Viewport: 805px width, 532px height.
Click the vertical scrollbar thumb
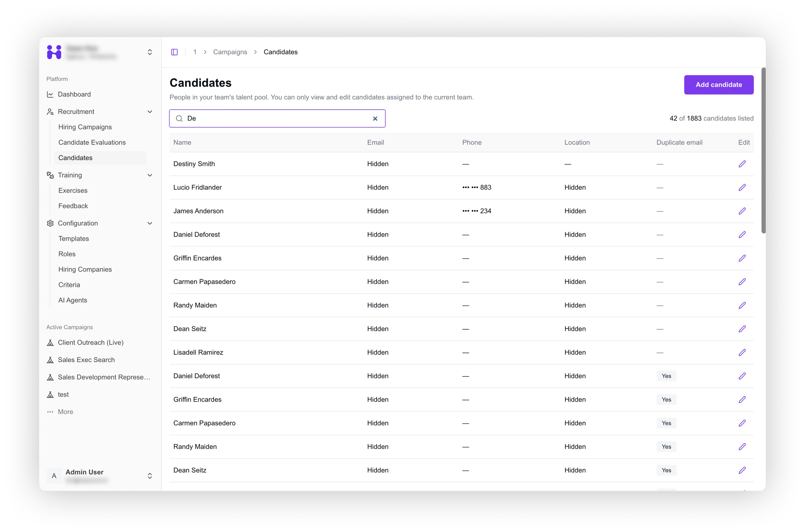pos(763,151)
